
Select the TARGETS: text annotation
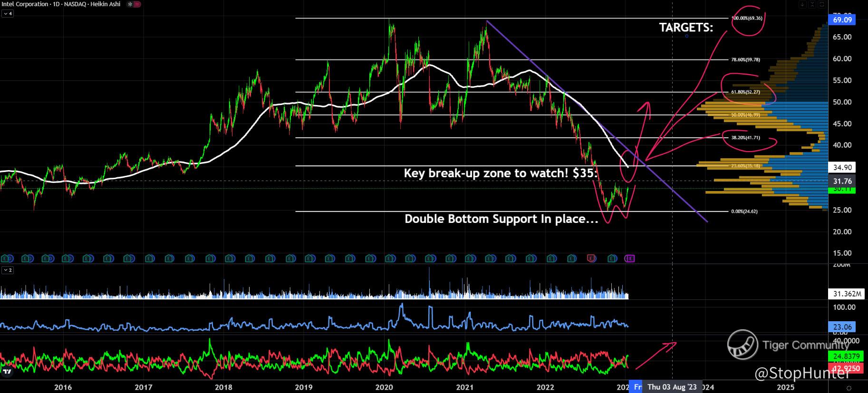[x=686, y=28]
